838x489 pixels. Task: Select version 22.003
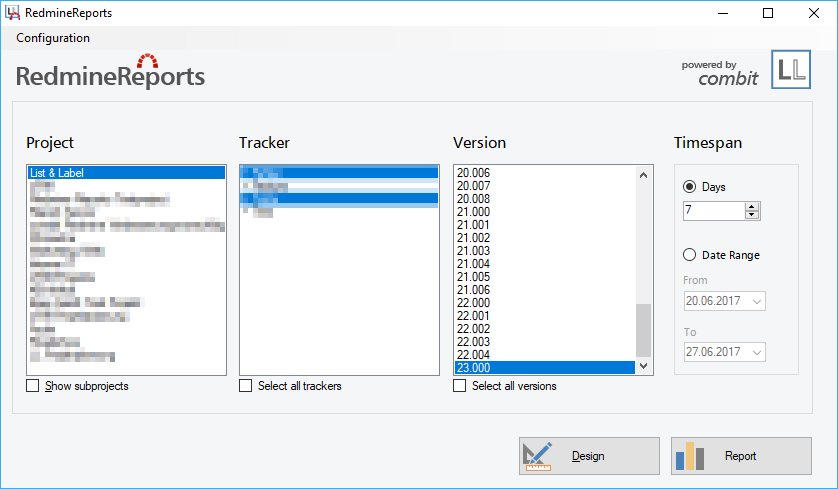[x=545, y=341]
